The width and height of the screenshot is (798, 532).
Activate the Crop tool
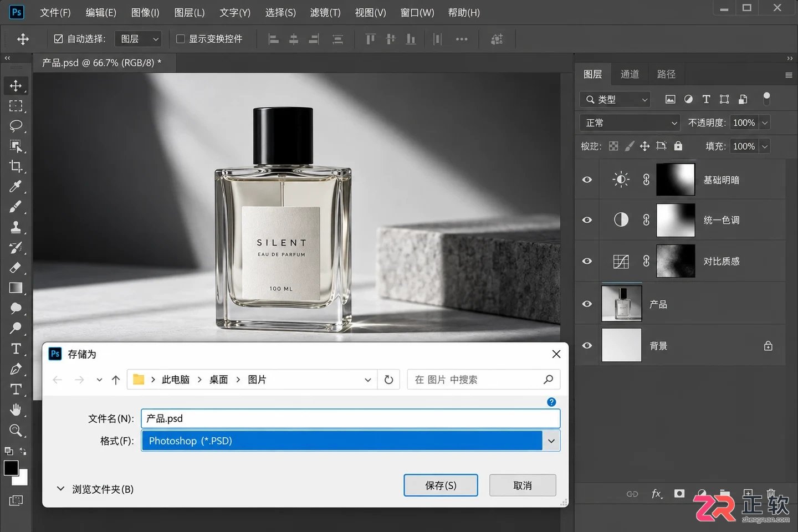[16, 166]
